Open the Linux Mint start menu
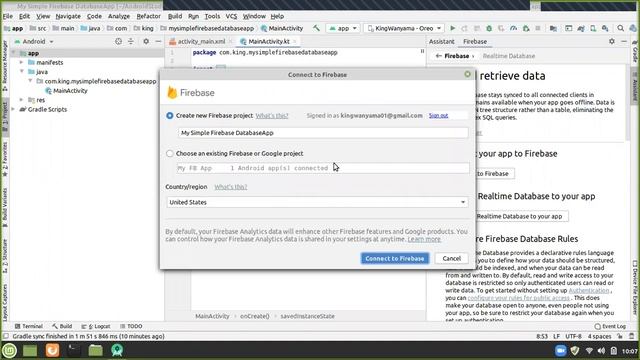The image size is (640, 360). [9, 350]
